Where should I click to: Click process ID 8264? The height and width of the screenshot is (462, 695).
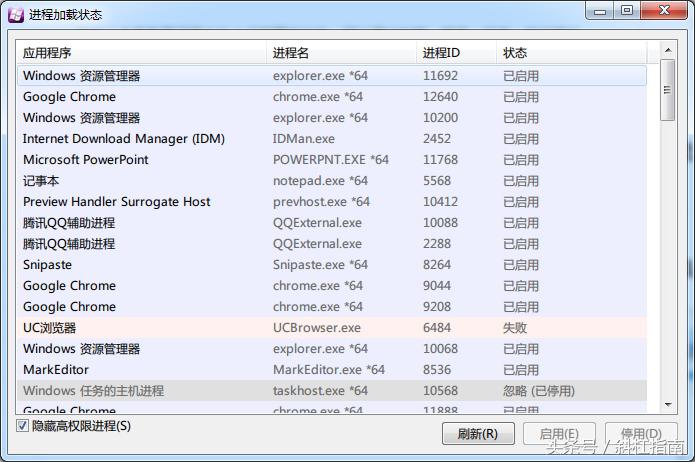[437, 265]
